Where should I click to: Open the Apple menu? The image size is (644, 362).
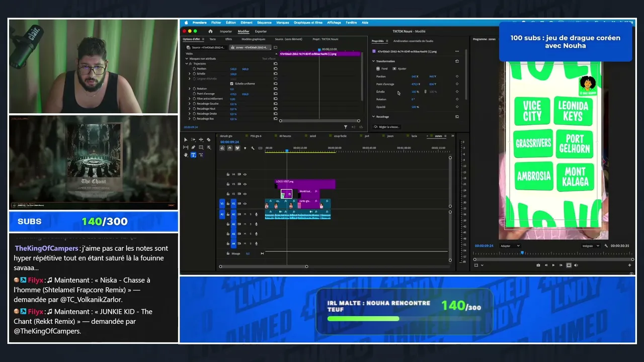click(186, 23)
